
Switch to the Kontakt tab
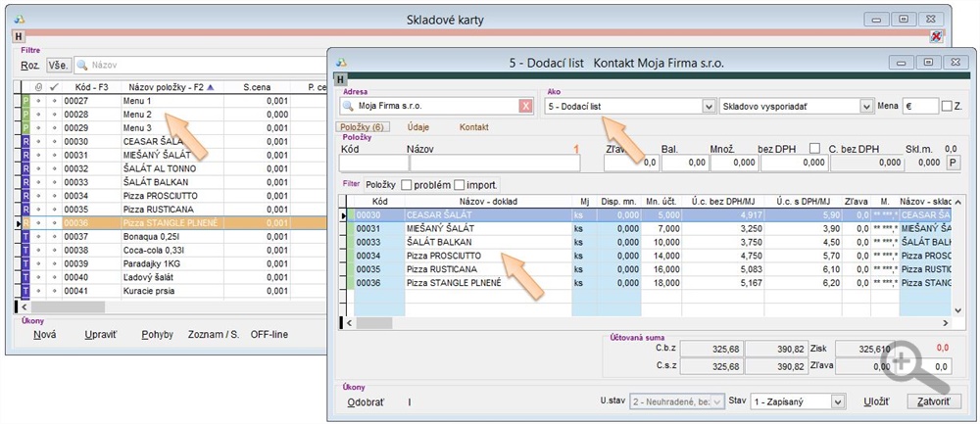pyautogui.click(x=474, y=127)
